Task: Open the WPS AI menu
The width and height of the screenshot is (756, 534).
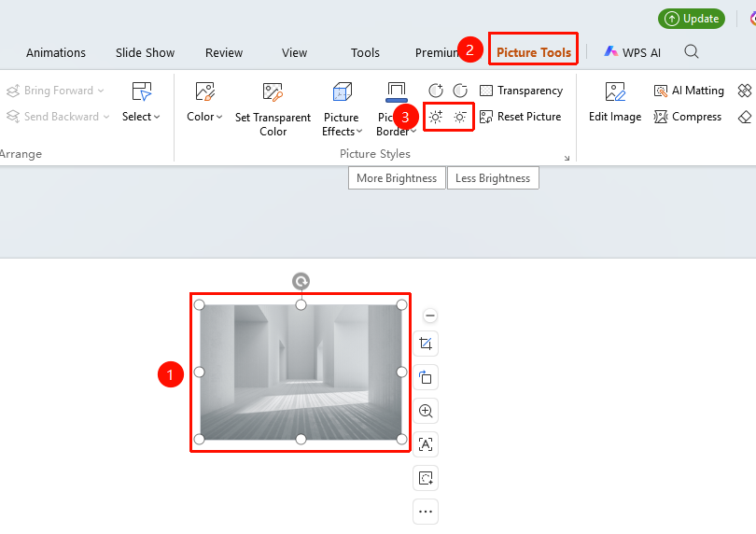Action: (x=632, y=52)
